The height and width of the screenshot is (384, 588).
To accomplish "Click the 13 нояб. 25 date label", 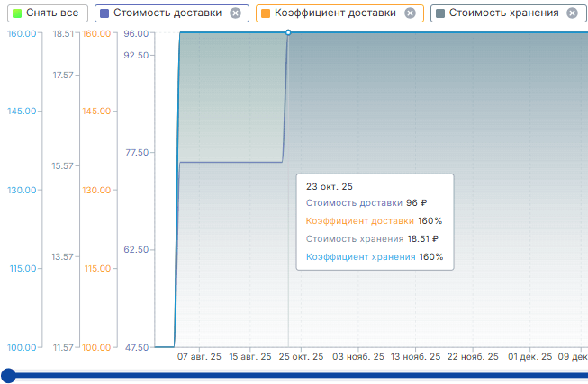I will point(415,357).
